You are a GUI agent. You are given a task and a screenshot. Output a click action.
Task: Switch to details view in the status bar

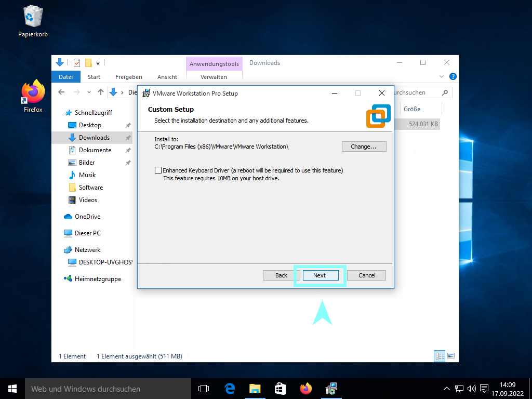[440, 356]
